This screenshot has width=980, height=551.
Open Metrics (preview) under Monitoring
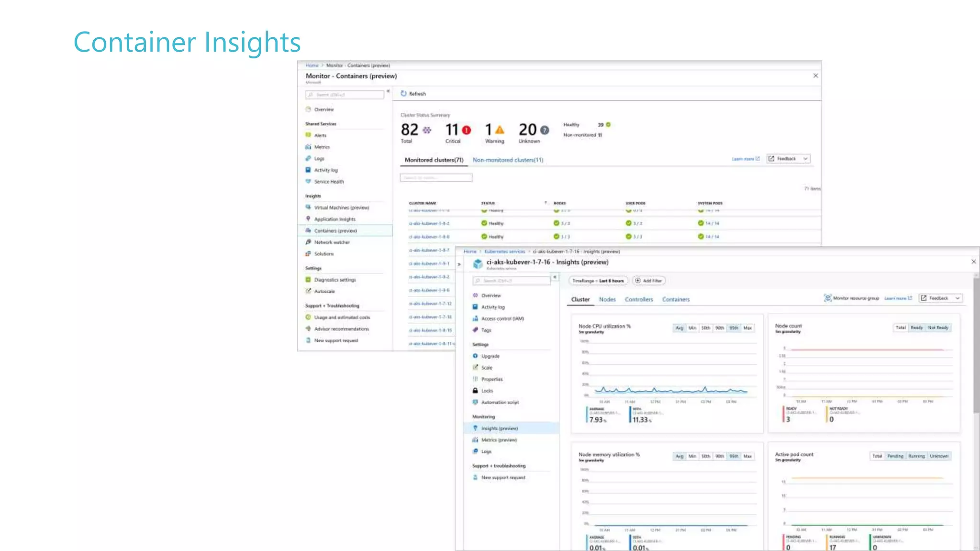pos(499,440)
